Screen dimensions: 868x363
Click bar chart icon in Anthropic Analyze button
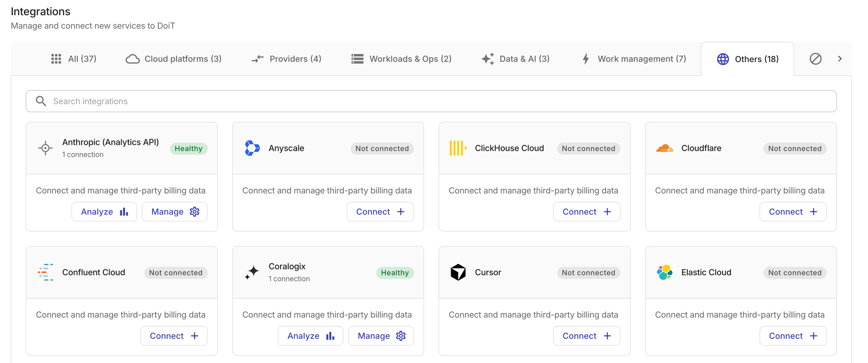tap(124, 212)
